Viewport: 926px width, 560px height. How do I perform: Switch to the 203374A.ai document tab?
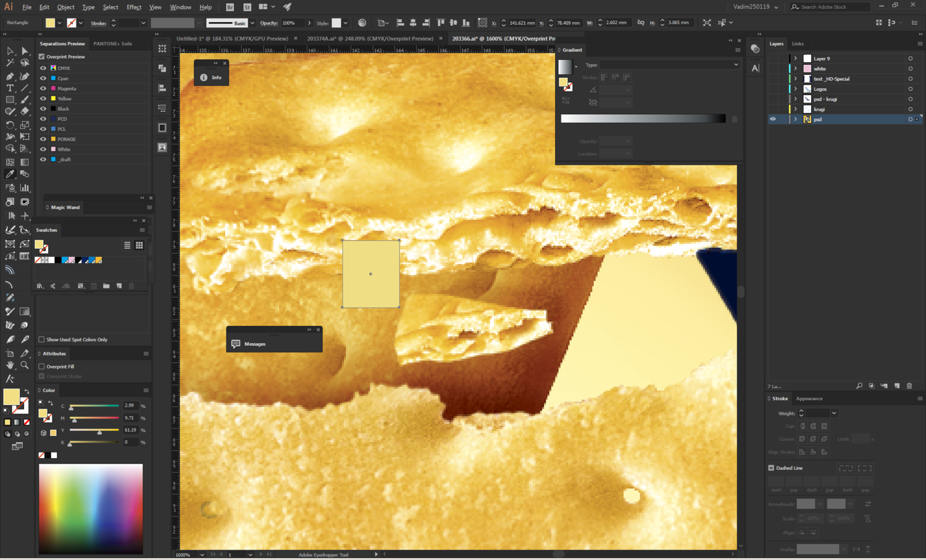click(x=370, y=38)
